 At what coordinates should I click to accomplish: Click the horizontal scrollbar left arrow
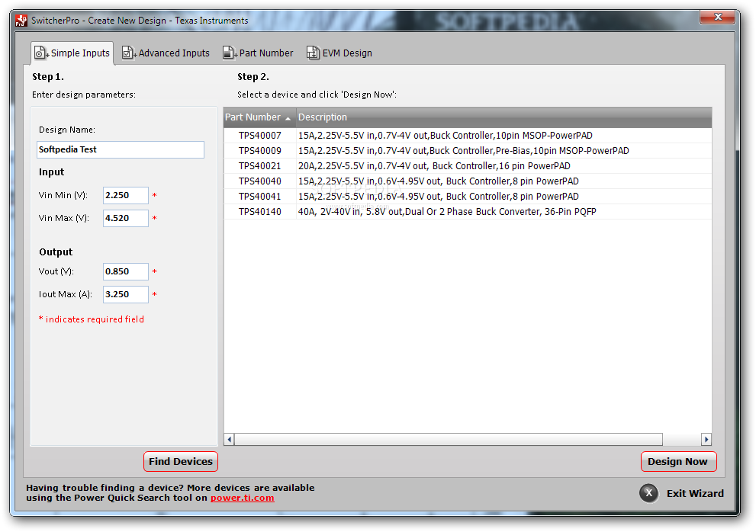tap(230, 439)
